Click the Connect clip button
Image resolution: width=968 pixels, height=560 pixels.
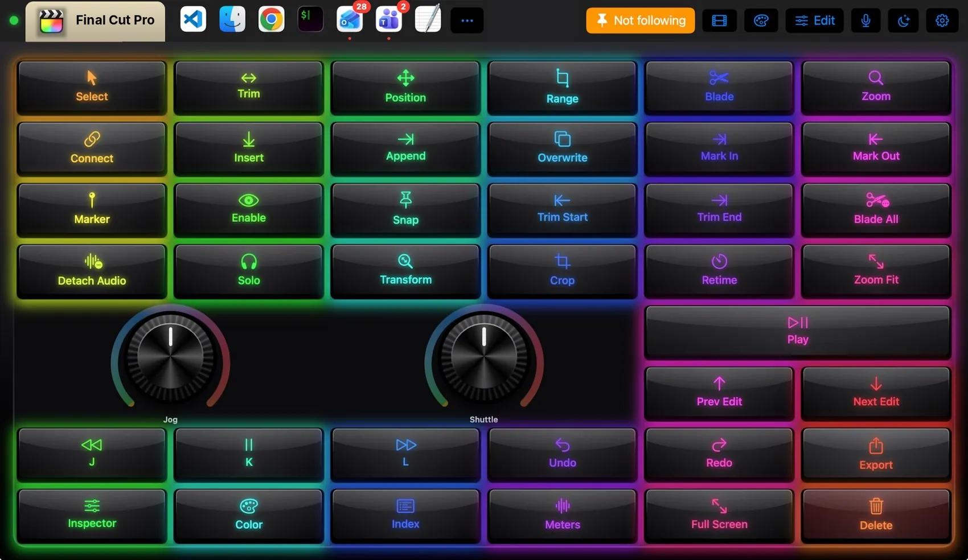(92, 149)
